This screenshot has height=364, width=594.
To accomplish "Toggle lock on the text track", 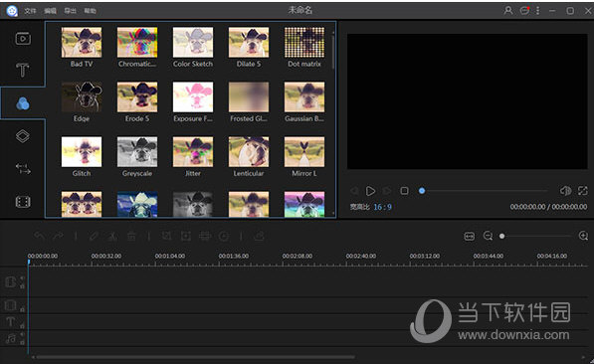I will 22,325.
